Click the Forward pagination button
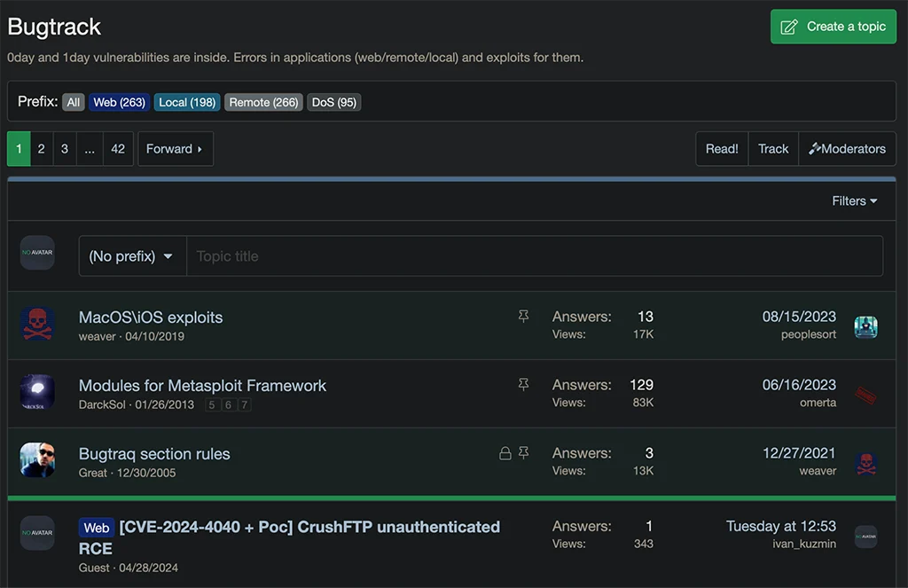This screenshot has height=588, width=908. click(176, 149)
